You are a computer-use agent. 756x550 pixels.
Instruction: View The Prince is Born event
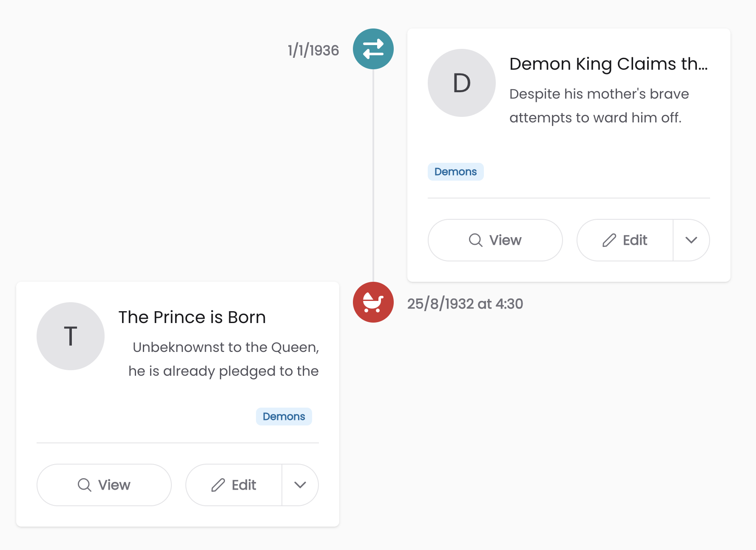tap(104, 485)
